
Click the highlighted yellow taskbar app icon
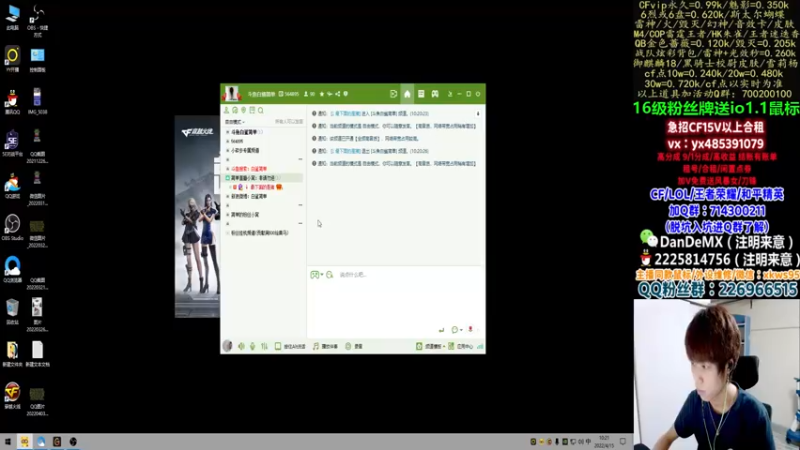tap(24, 441)
